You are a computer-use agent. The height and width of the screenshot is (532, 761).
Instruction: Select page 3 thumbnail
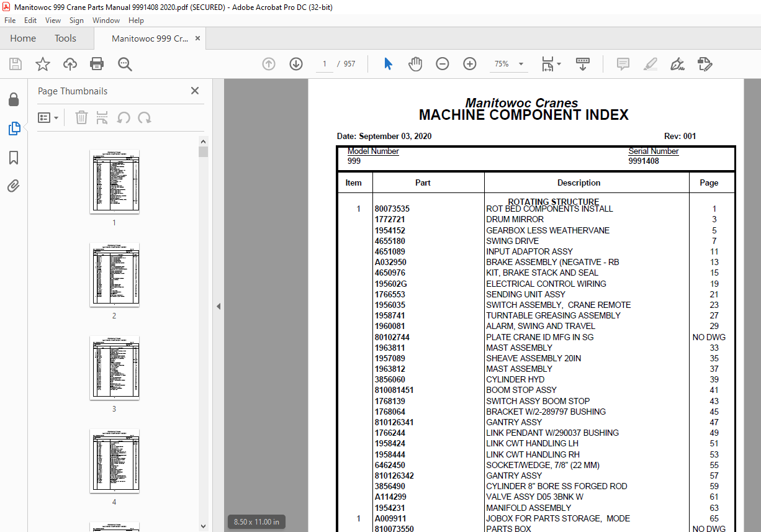click(x=114, y=367)
